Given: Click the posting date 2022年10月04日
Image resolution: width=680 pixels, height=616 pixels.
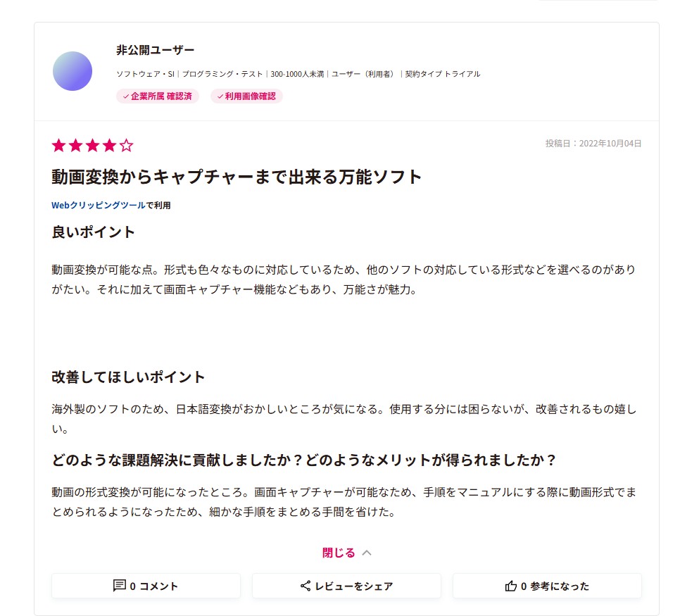Looking at the screenshot, I should [610, 144].
